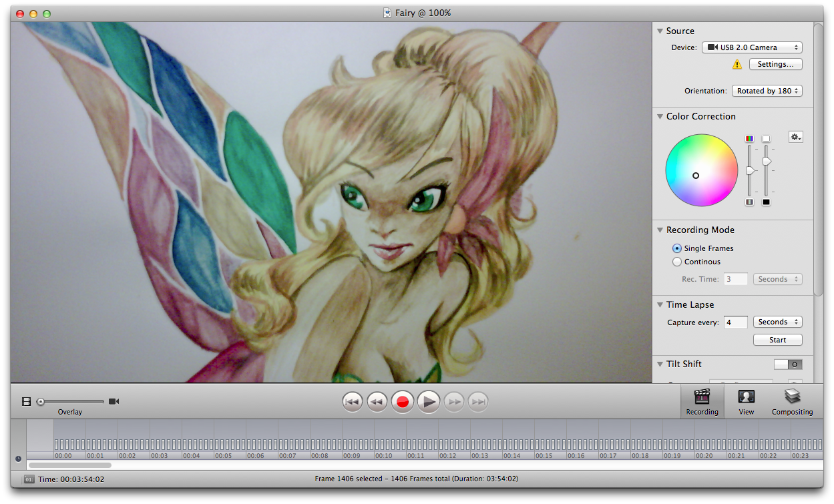Viewport: 834px width, 504px height.
Task: Open the Orientation dropdown
Action: click(767, 91)
